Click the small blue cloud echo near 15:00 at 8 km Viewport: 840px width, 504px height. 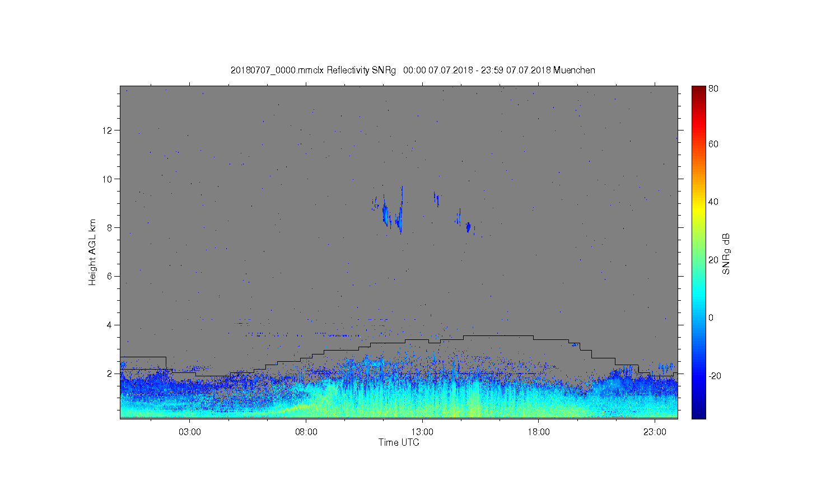tap(468, 227)
